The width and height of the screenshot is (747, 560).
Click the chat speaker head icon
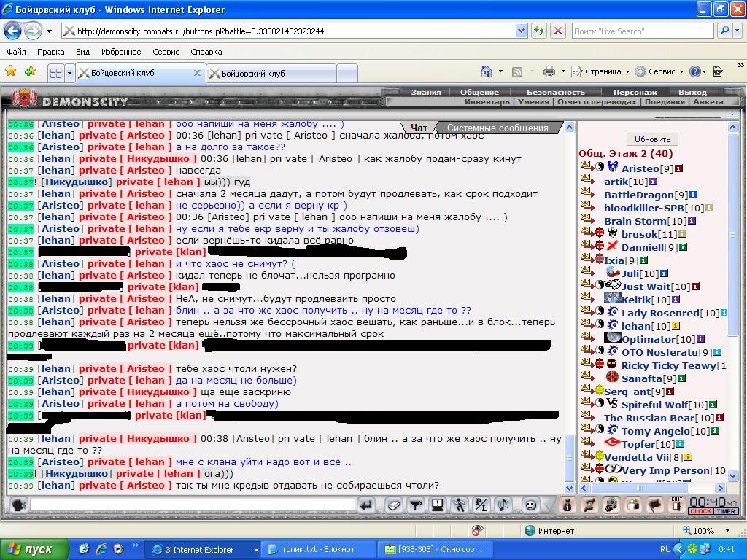coord(18,505)
